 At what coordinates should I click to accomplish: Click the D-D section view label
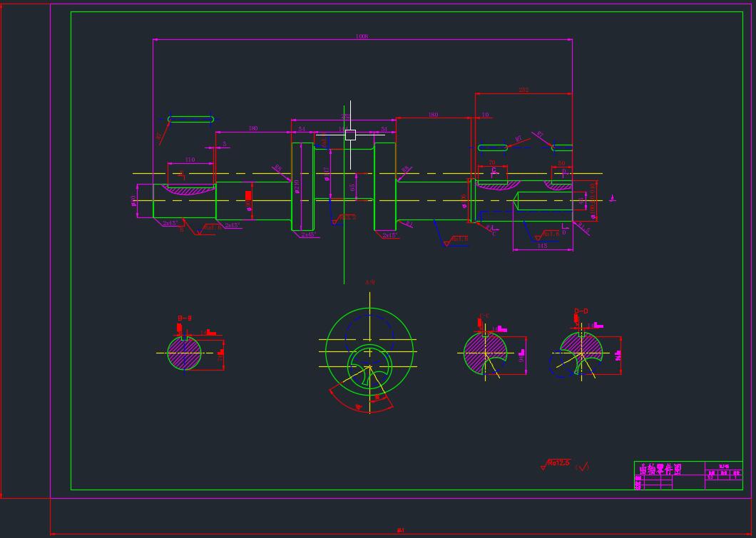tap(581, 311)
